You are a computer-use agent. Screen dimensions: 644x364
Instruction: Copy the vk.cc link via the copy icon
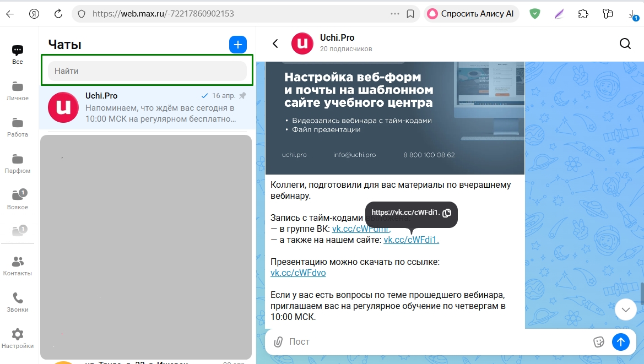(447, 212)
